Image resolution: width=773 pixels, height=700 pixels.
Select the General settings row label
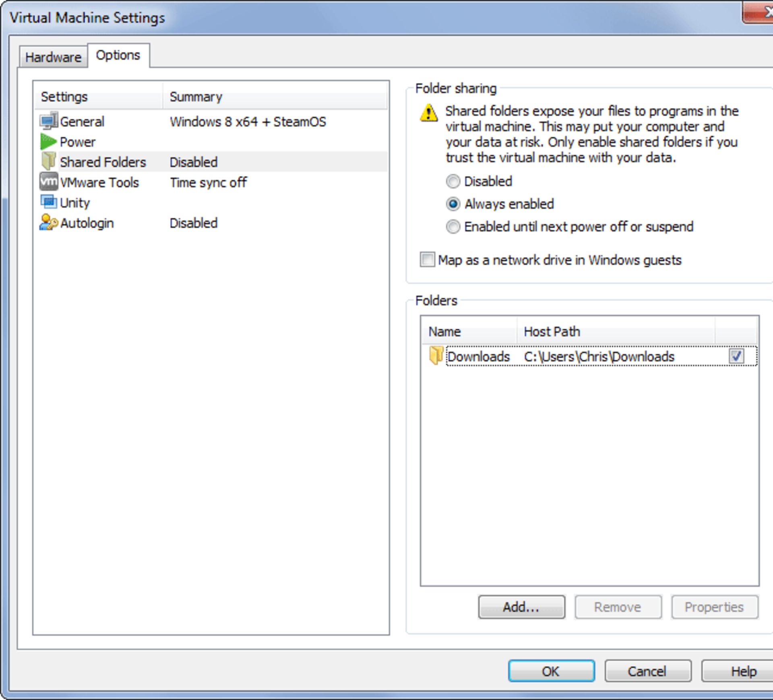82,122
